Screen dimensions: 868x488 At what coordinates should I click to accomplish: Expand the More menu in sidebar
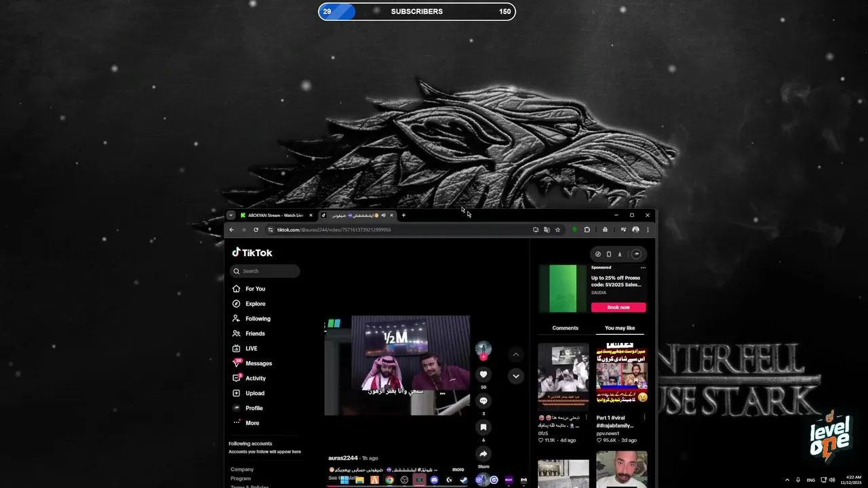coord(246,423)
